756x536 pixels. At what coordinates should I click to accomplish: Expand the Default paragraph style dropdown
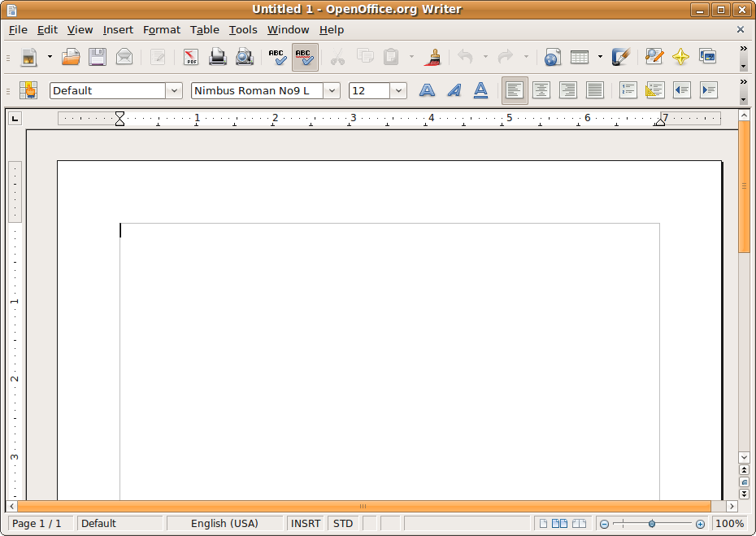[x=173, y=90]
